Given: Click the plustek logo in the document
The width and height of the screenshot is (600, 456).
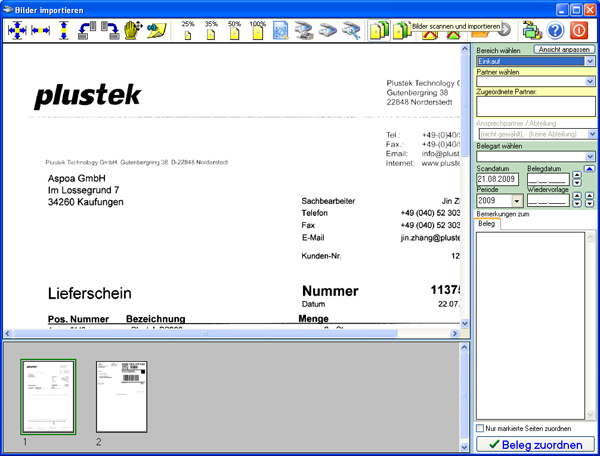Looking at the screenshot, I should pos(88,96).
